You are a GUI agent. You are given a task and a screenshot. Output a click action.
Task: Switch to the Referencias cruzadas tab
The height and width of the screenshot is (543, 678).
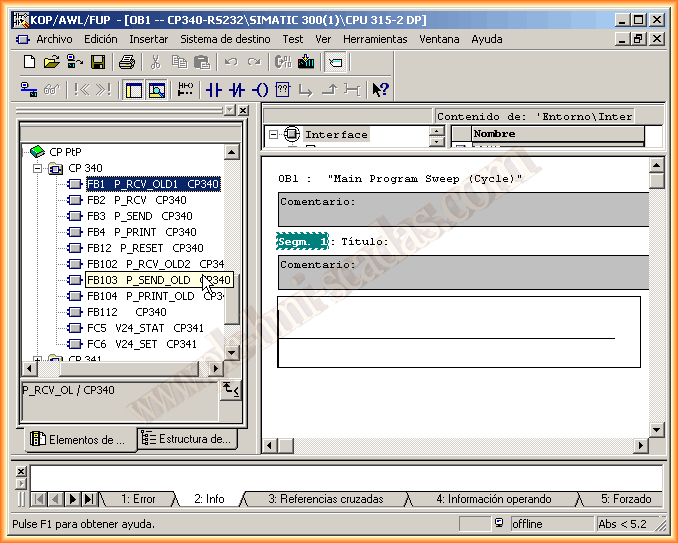pyautogui.click(x=325, y=498)
